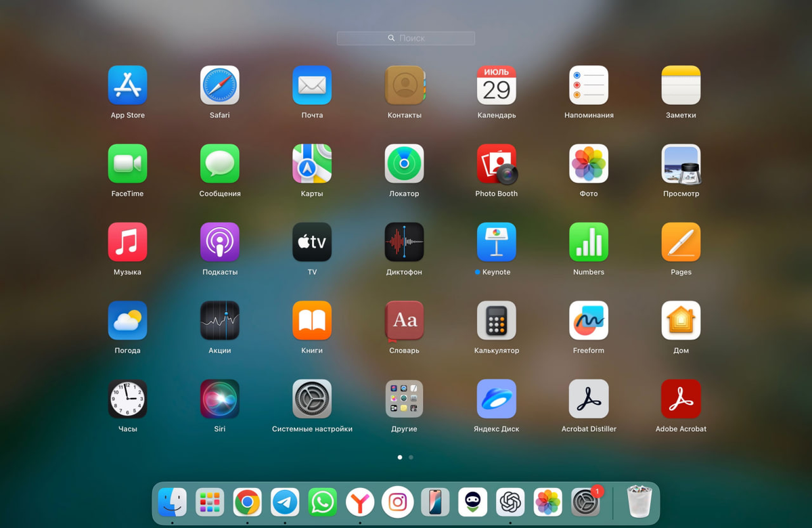Open the App Store app
Image resolution: width=812 pixels, height=528 pixels.
[x=127, y=85]
